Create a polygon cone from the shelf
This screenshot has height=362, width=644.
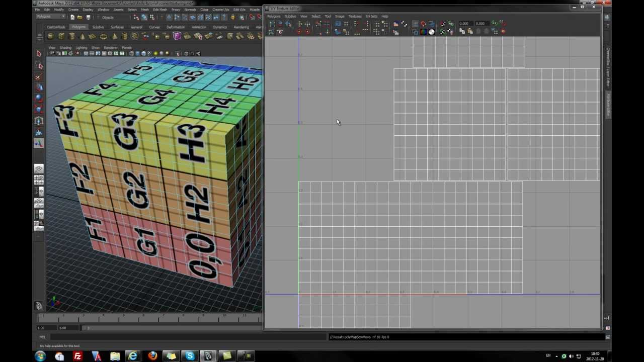coord(83,36)
